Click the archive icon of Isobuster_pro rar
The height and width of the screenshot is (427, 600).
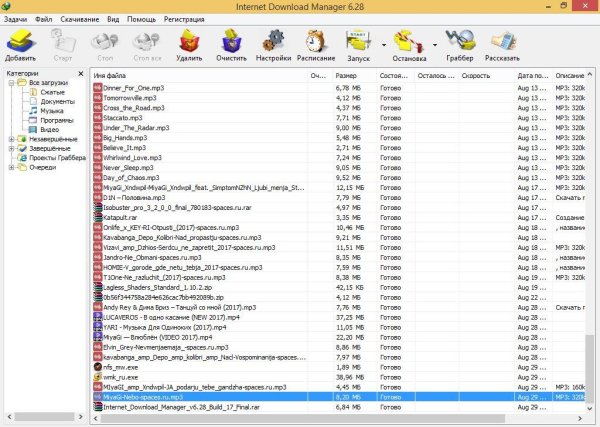click(x=98, y=207)
